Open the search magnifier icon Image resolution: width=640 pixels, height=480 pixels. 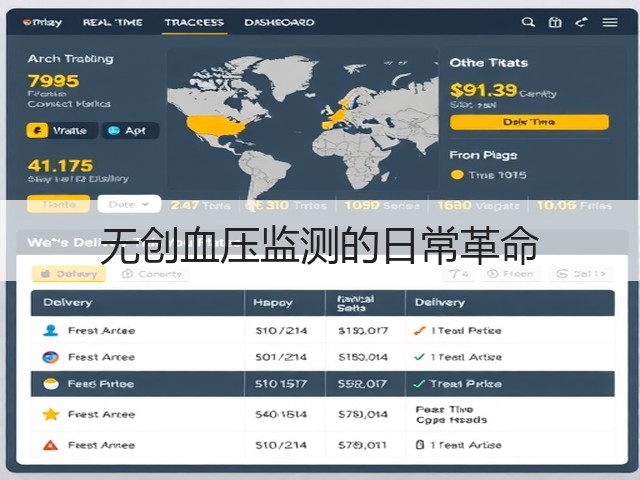pyautogui.click(x=528, y=22)
